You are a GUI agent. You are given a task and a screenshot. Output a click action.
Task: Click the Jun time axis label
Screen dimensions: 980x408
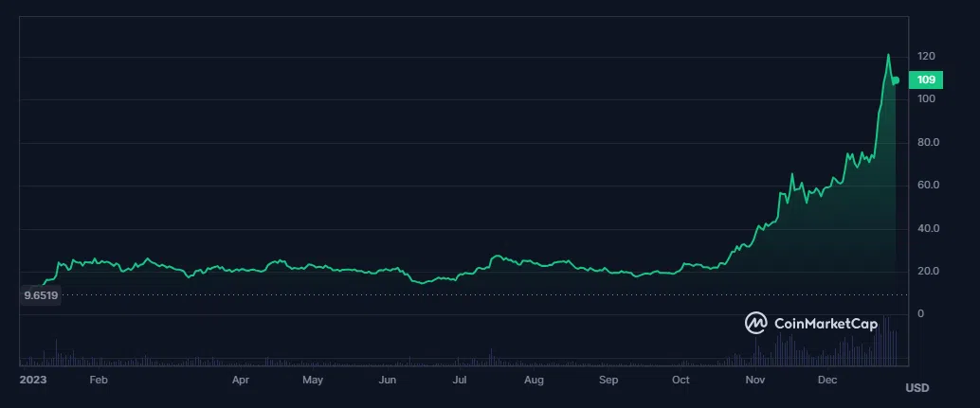tap(388, 380)
